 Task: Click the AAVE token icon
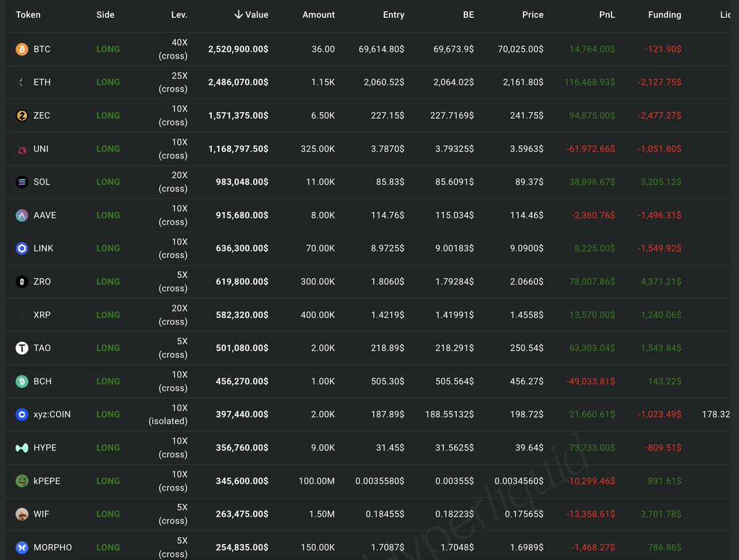[22, 215]
